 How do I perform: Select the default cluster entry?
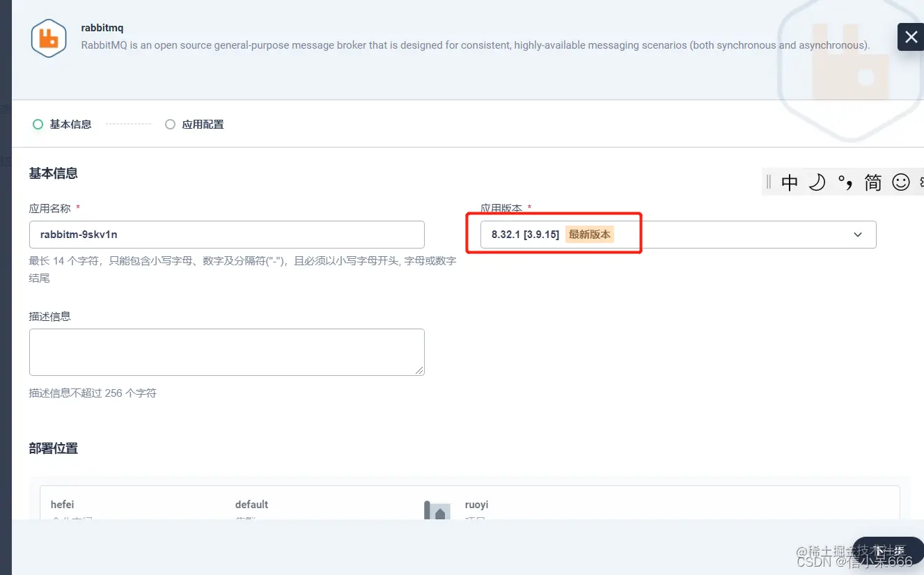251,505
